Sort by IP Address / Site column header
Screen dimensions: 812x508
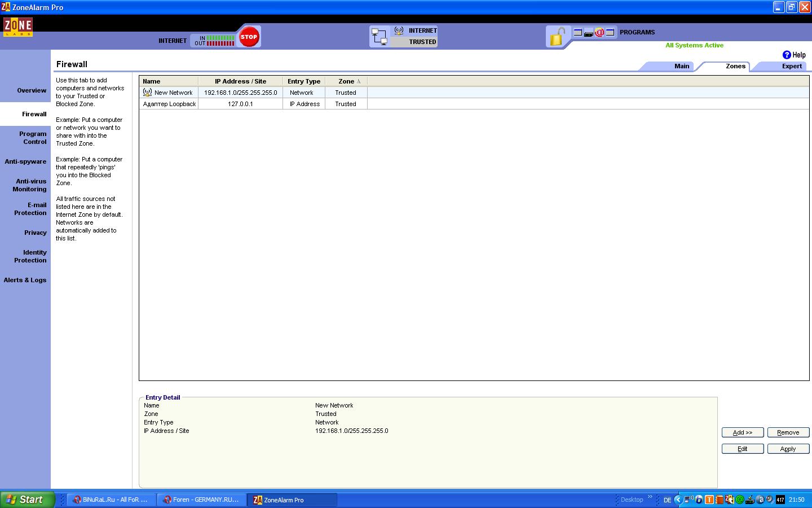pos(240,81)
